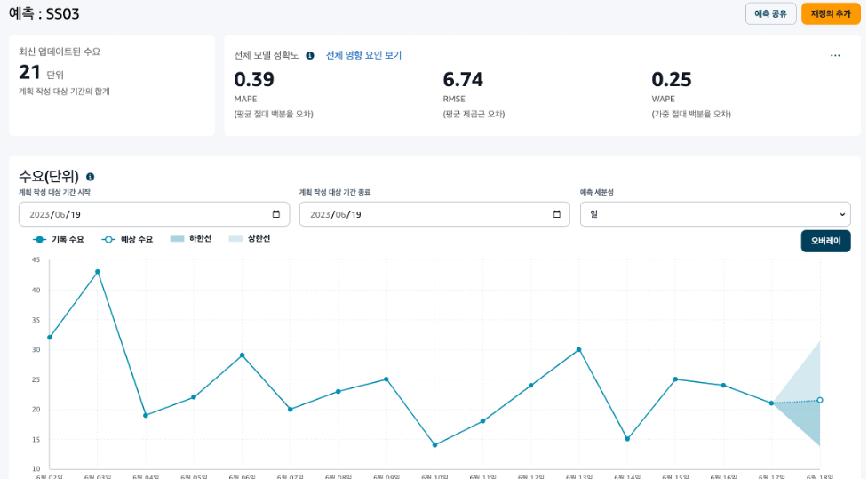The width and height of the screenshot is (868, 479).
Task: Click the hollow forecast point on 6월 18일
Action: tap(819, 400)
